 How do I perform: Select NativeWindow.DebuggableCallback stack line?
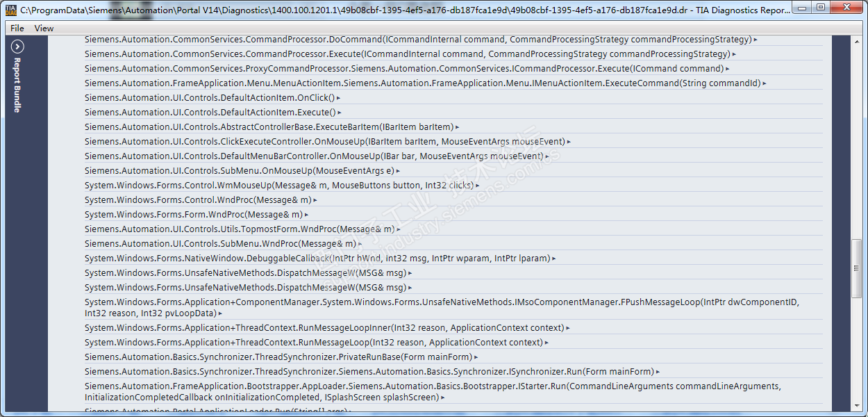(x=317, y=259)
